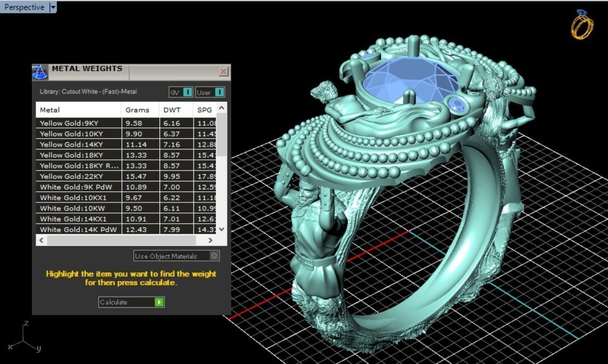Click the XYZ axis indicator
Image resolution: width=608 pixels, height=364 pixels.
(24, 336)
